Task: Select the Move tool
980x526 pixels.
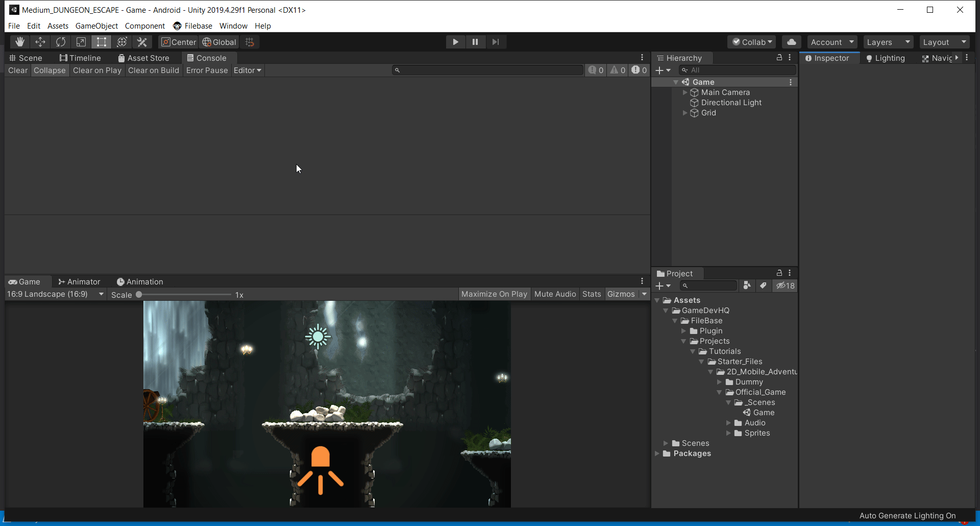Action: pyautogui.click(x=40, y=41)
